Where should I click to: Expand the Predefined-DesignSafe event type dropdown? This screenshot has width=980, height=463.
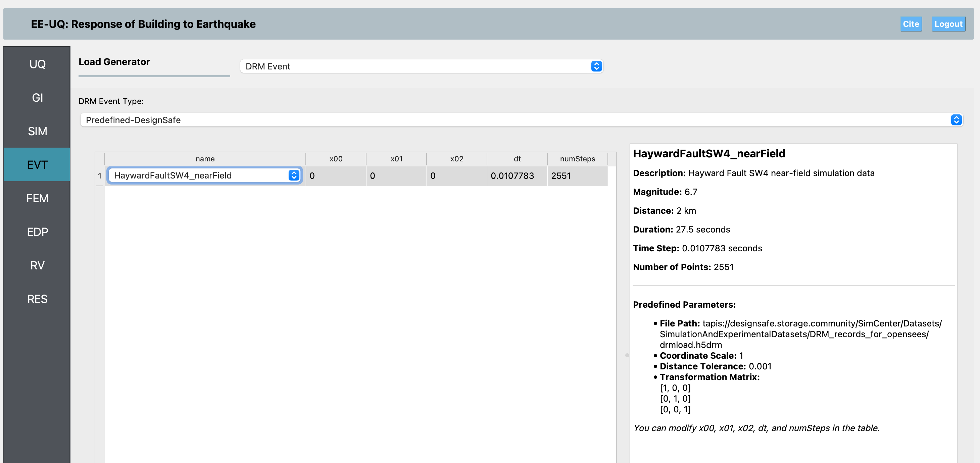[x=521, y=120]
